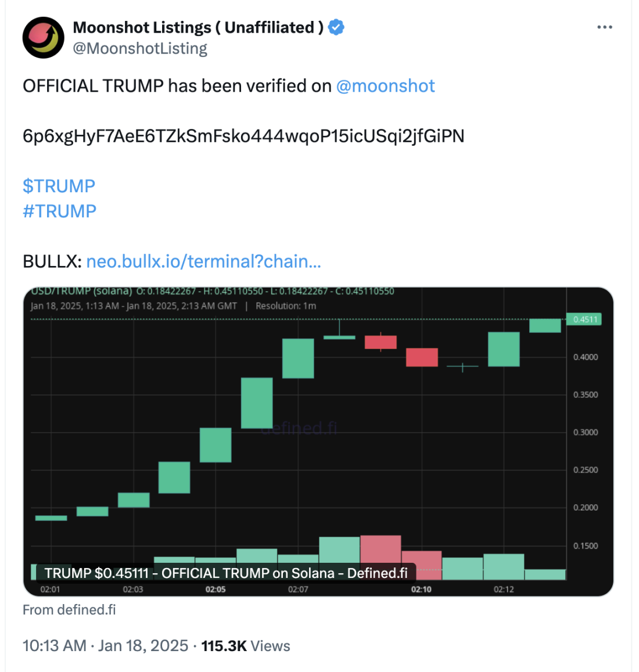The width and height of the screenshot is (639, 672).
Task: Follow the @moonshot mention link
Action: pyautogui.click(x=385, y=86)
